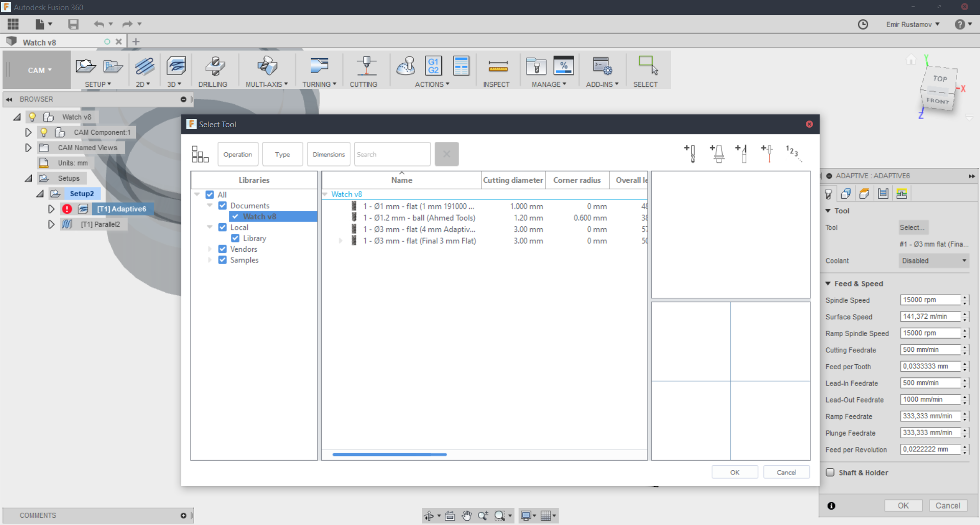980x525 pixels.
Task: Open job status clock icon
Action: (x=863, y=25)
